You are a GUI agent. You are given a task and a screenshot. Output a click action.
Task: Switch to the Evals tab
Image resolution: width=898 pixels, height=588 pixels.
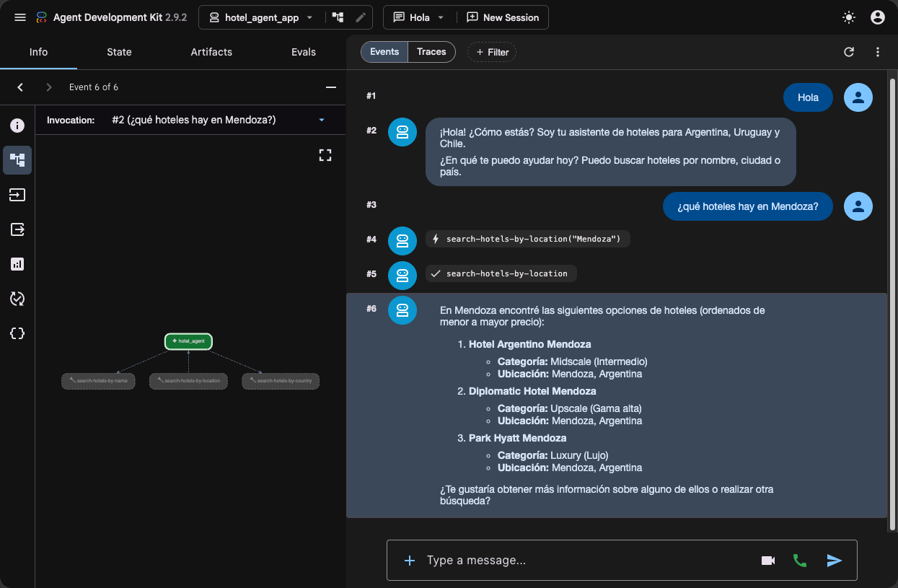(304, 52)
